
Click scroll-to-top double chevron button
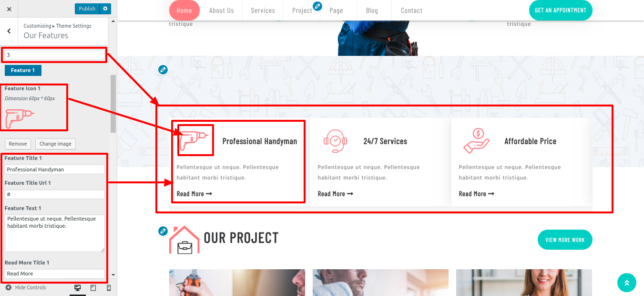tap(627, 283)
